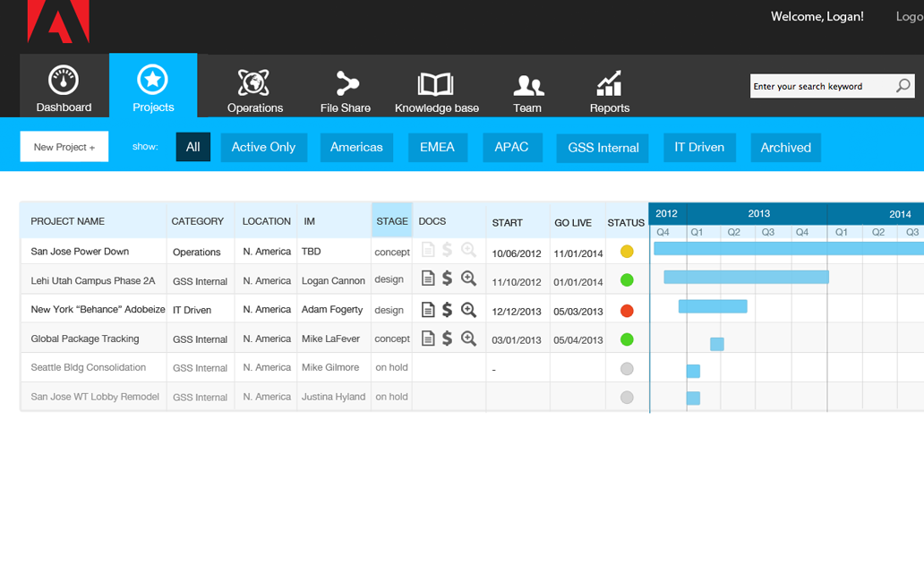
Task: Select the Projects tab
Action: coord(153,86)
